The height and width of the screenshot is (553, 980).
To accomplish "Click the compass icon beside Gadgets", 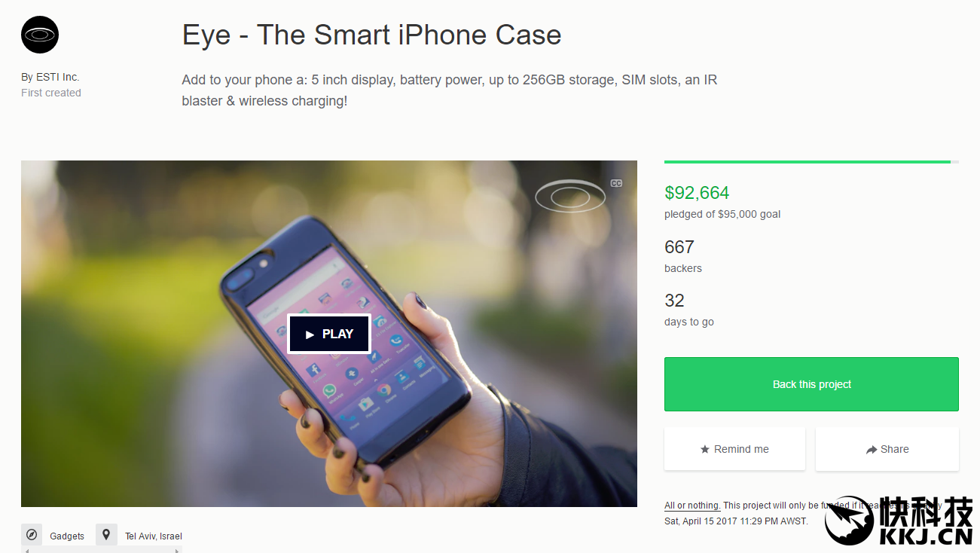I will coord(32,535).
